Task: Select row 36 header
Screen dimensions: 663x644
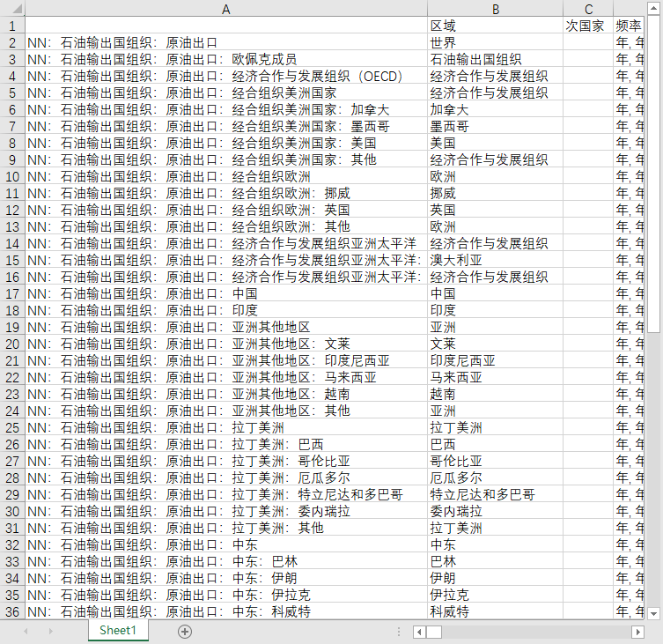Action: point(12,611)
